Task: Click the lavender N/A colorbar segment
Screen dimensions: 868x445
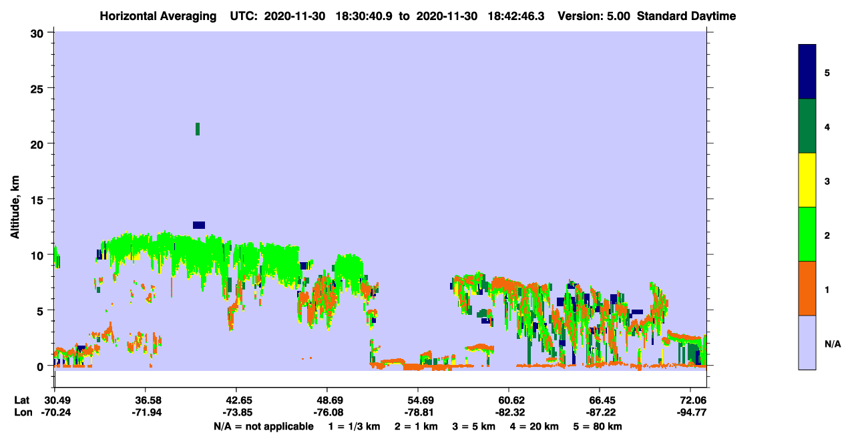Action: point(807,342)
